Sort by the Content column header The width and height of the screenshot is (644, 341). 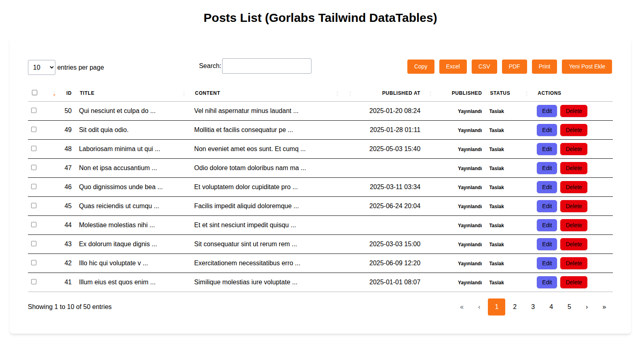pyautogui.click(x=208, y=93)
